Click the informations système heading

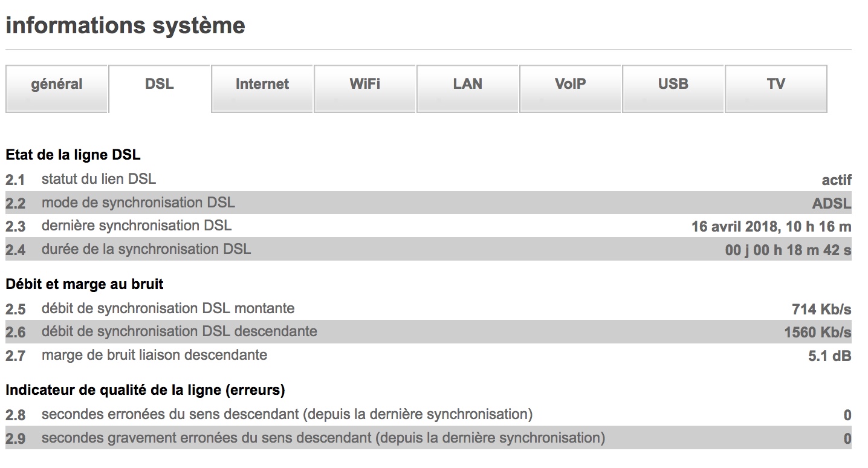click(x=126, y=26)
